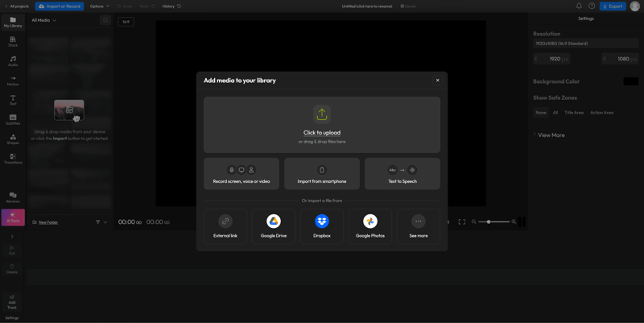
Task: Choose Dropbox as import source
Action: (322, 226)
